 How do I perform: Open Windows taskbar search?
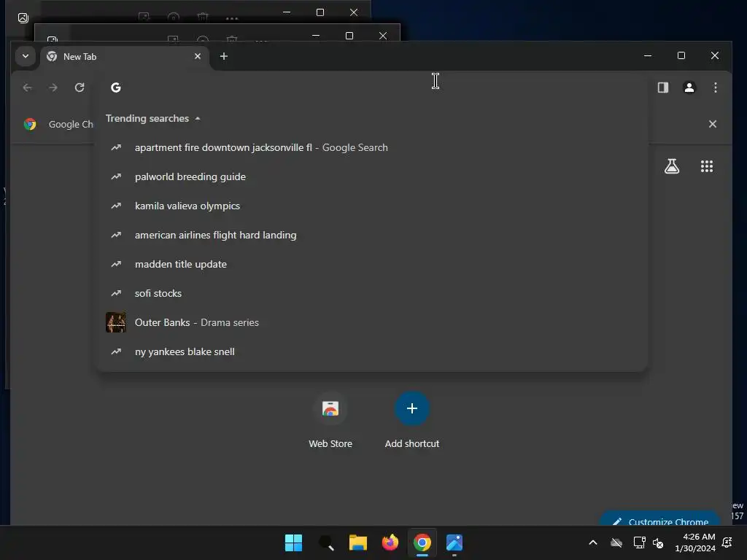[x=326, y=542]
